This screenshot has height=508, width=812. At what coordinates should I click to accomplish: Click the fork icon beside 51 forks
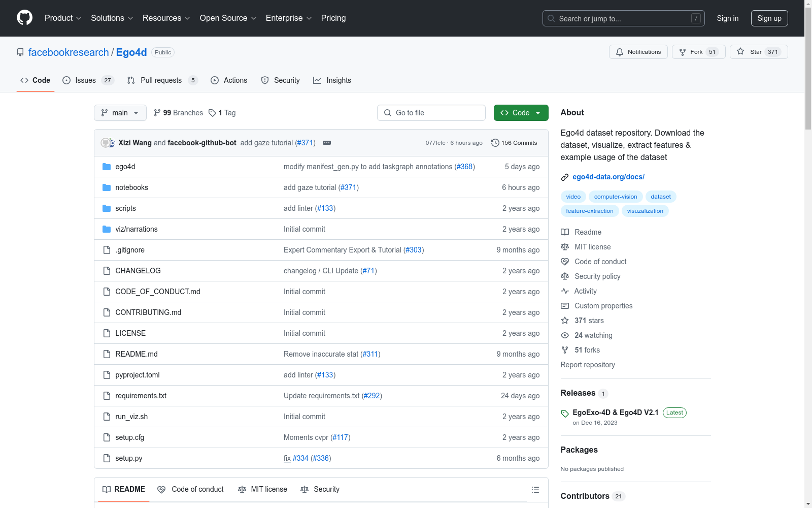(565, 350)
